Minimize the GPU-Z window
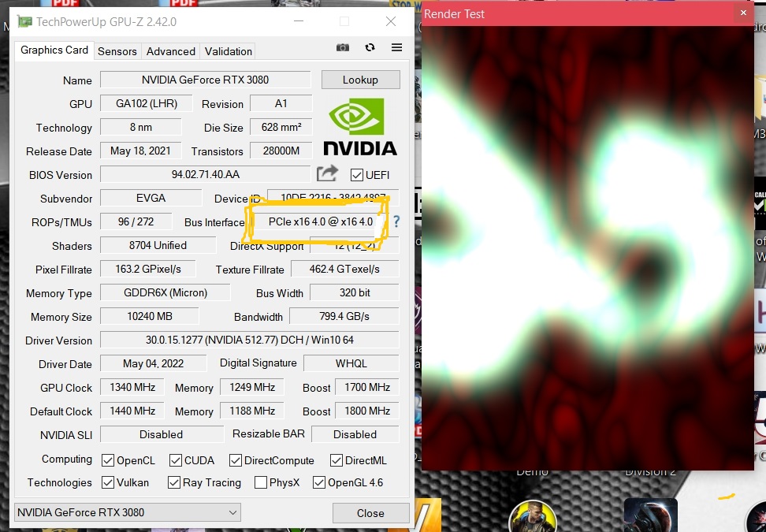766x532 pixels. click(x=299, y=21)
